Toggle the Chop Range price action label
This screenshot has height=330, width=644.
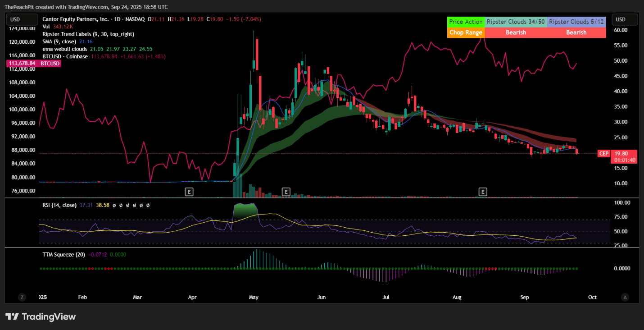click(x=466, y=32)
